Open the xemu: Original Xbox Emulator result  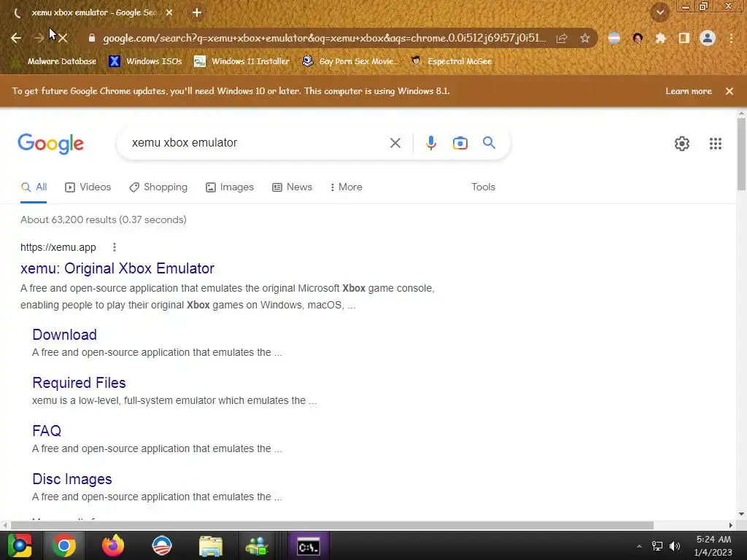point(117,268)
